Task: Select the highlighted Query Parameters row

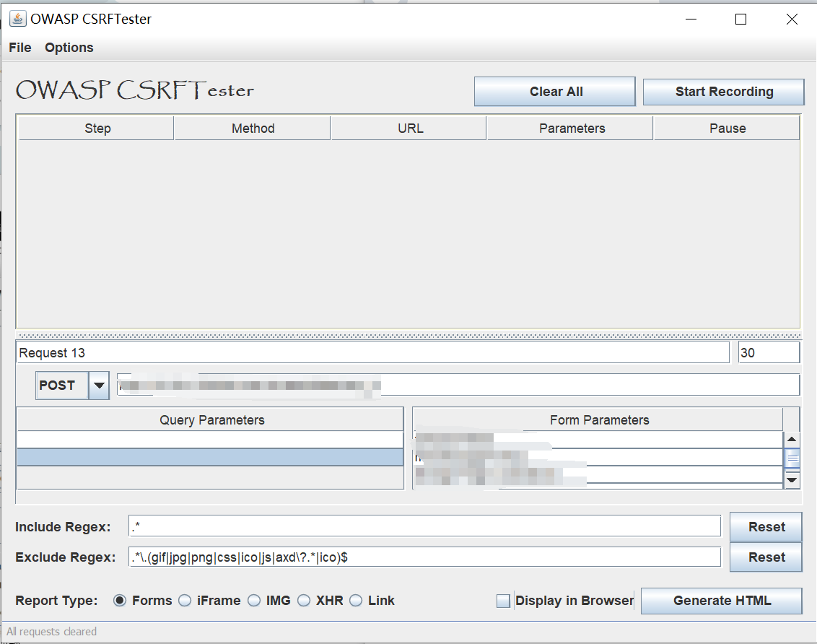Action: (x=211, y=457)
